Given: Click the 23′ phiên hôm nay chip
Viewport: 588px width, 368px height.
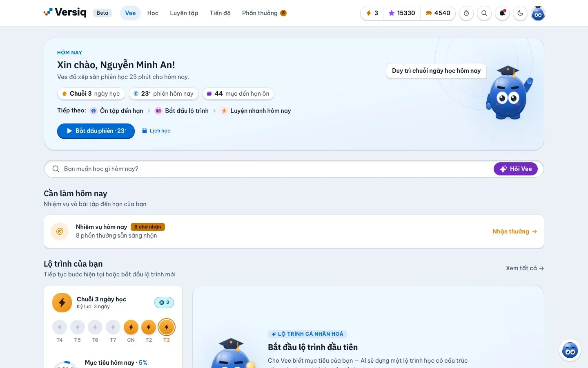Looking at the screenshot, I should point(163,94).
